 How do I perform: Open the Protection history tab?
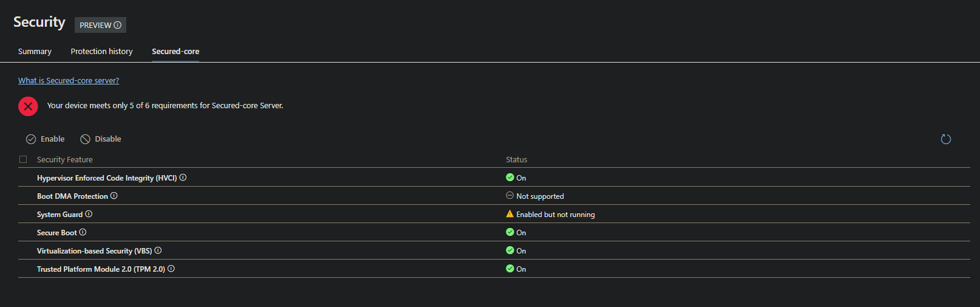tap(101, 52)
